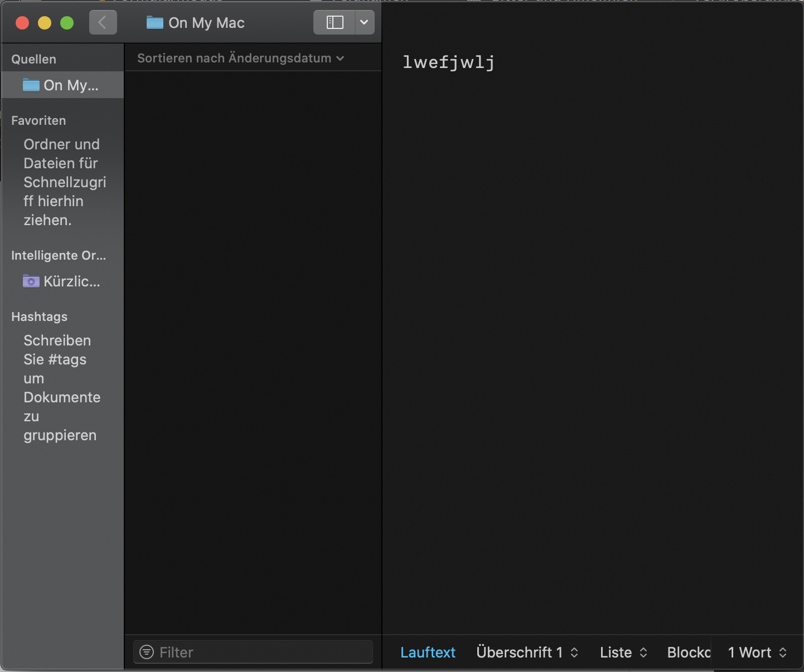
Task: Click the folder icon beside the On My Mac title
Action: (154, 23)
